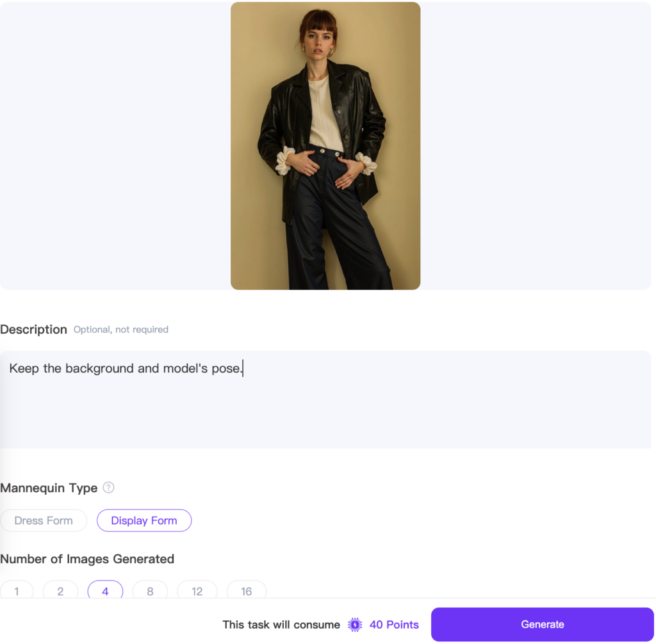Click empty upload area left of photo
This screenshot has height=644, width=656.
click(115, 146)
